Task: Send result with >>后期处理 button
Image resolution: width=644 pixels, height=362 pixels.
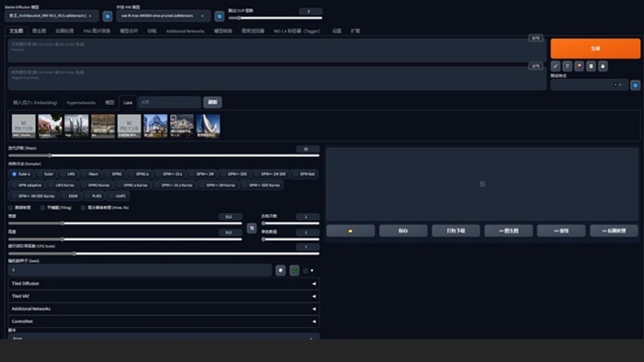Action: click(614, 231)
